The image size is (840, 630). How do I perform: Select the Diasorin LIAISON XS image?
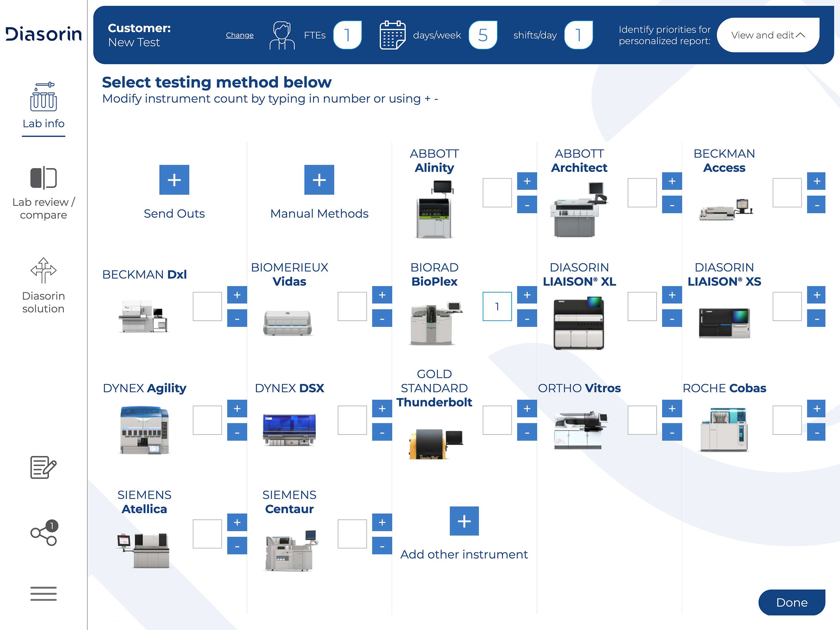[724, 323]
